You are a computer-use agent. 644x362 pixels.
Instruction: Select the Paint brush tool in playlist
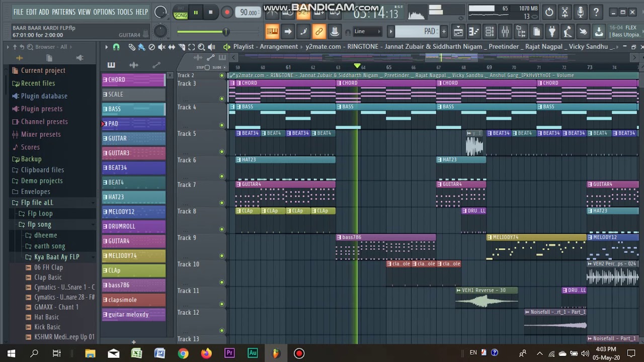[x=141, y=47]
